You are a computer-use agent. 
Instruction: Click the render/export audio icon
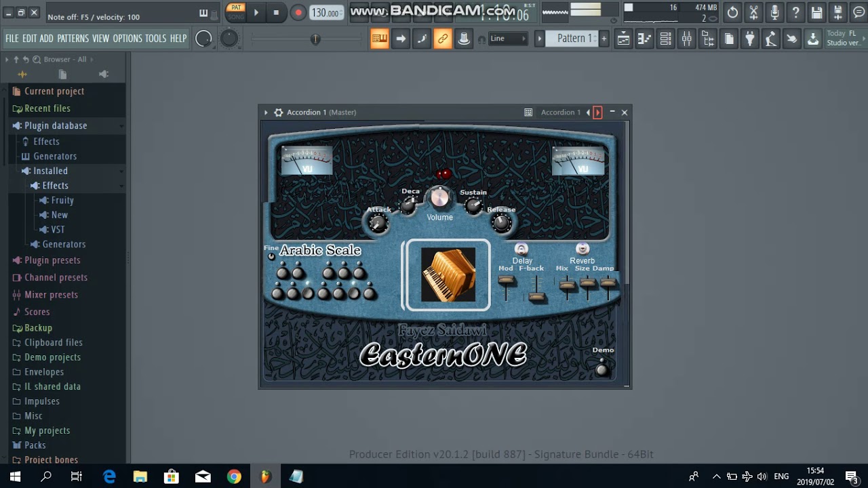837,12
